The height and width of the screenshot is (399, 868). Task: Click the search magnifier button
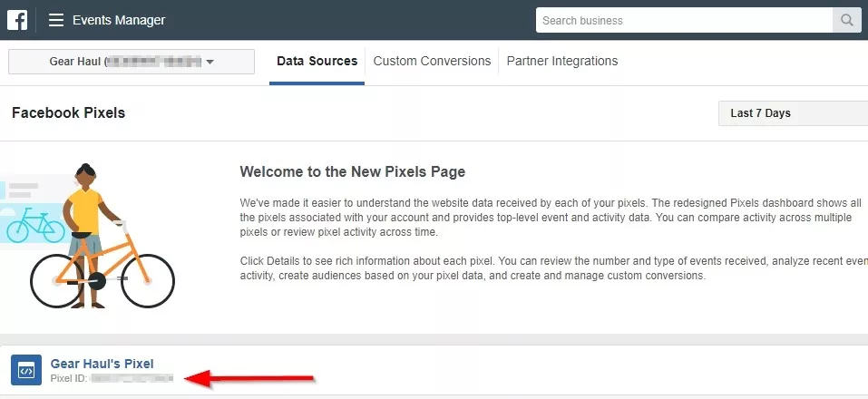[847, 21]
